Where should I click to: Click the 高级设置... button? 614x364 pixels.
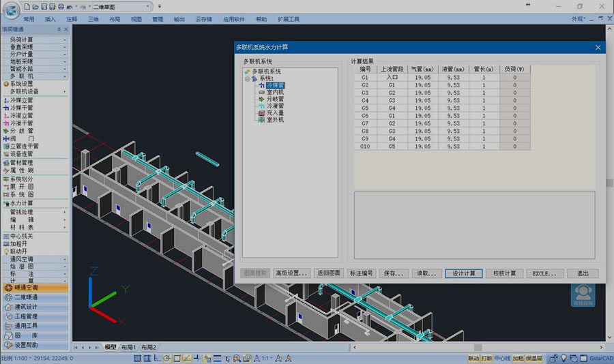(x=292, y=273)
